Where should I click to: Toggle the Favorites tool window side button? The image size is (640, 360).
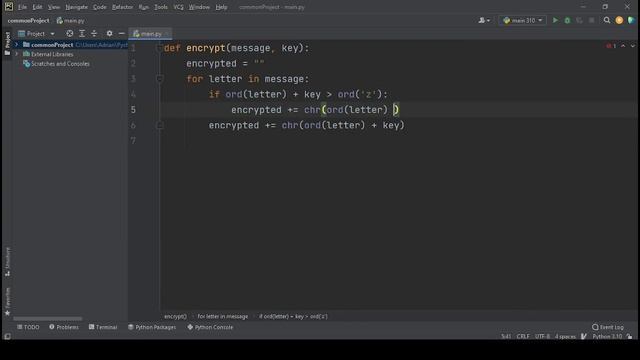tap(7, 301)
